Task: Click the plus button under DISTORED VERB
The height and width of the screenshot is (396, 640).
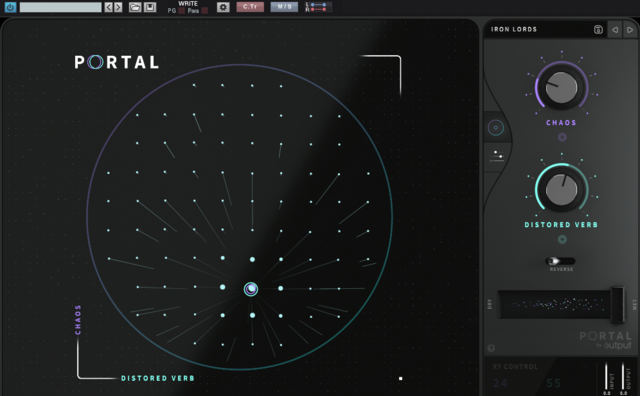Action: (x=562, y=240)
